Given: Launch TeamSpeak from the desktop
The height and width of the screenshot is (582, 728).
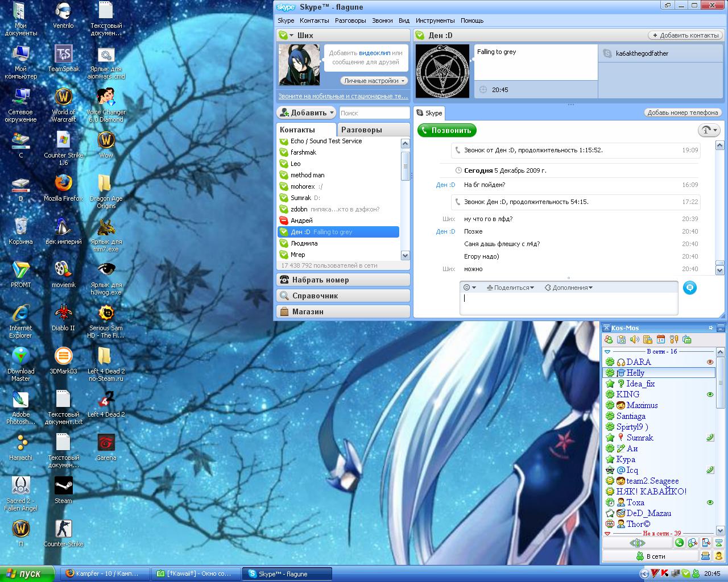Looking at the screenshot, I should pos(63,59).
